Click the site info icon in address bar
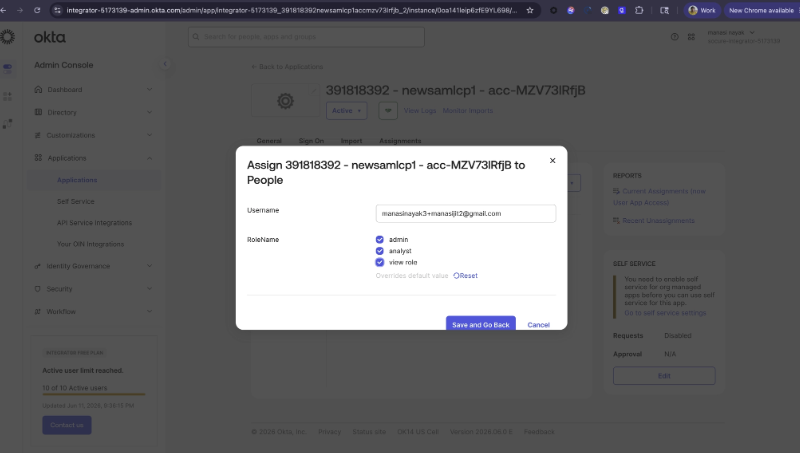 click(x=57, y=10)
